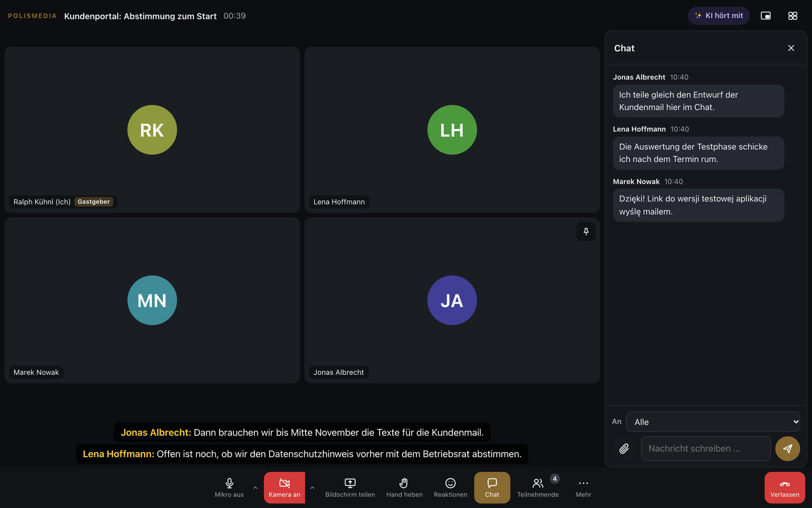Click Jonas Albrecht's chat message about Kundenmail
The width and height of the screenshot is (812, 508).
pyautogui.click(x=698, y=101)
